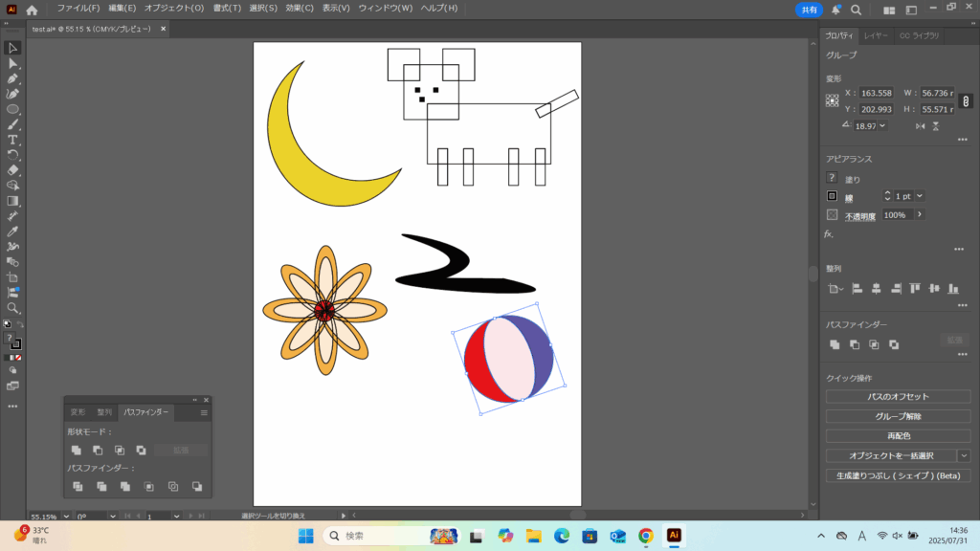Click the stroke color swatch beside 線

click(x=832, y=196)
